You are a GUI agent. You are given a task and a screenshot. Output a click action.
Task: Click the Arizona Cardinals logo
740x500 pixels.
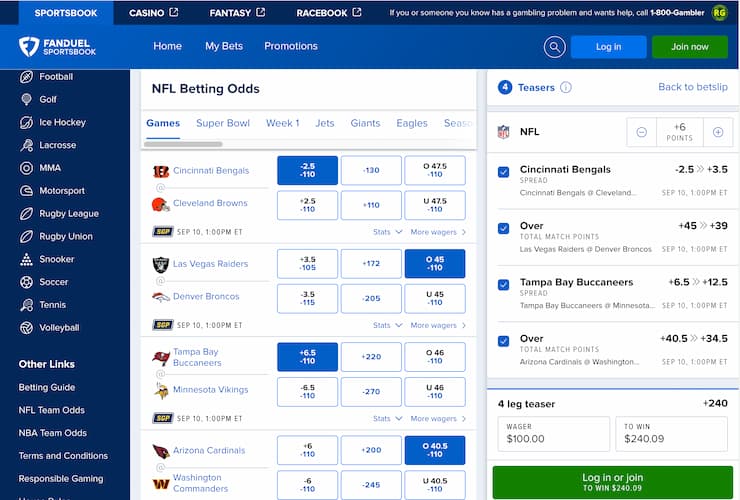click(x=161, y=451)
